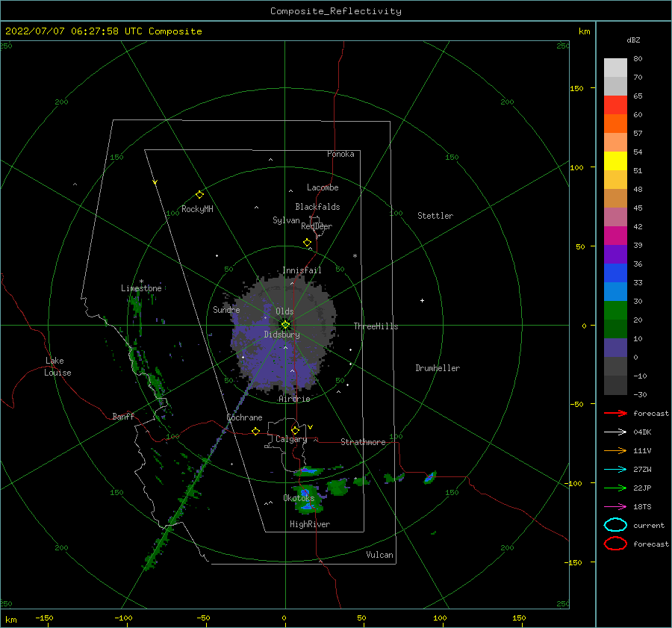
Task: Click the Okotoks label
Action: coord(299,497)
